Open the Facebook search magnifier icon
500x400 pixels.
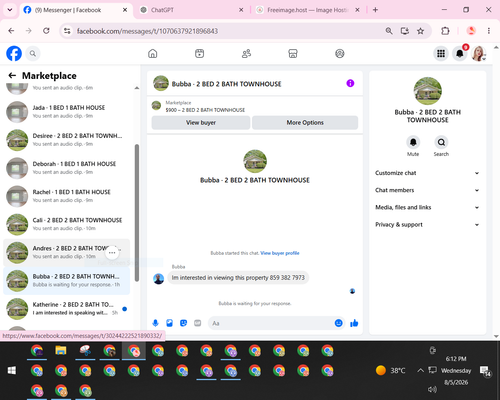[33, 53]
